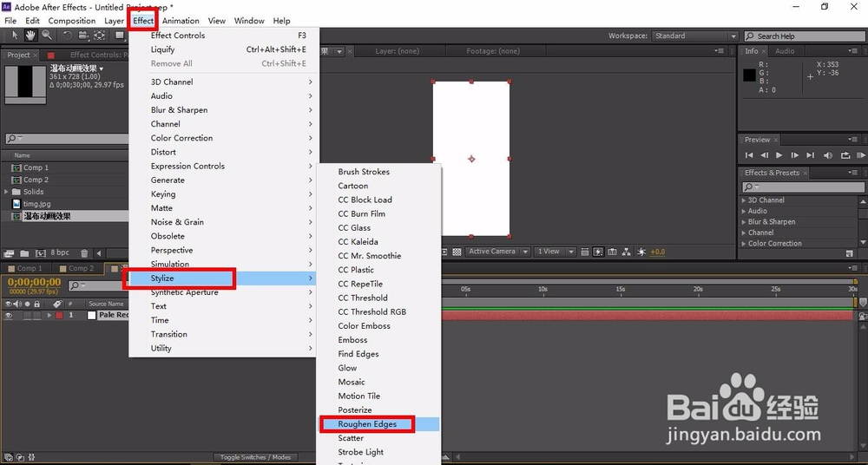
Task: Open the 1 View layout dropdown
Action: tap(556, 252)
